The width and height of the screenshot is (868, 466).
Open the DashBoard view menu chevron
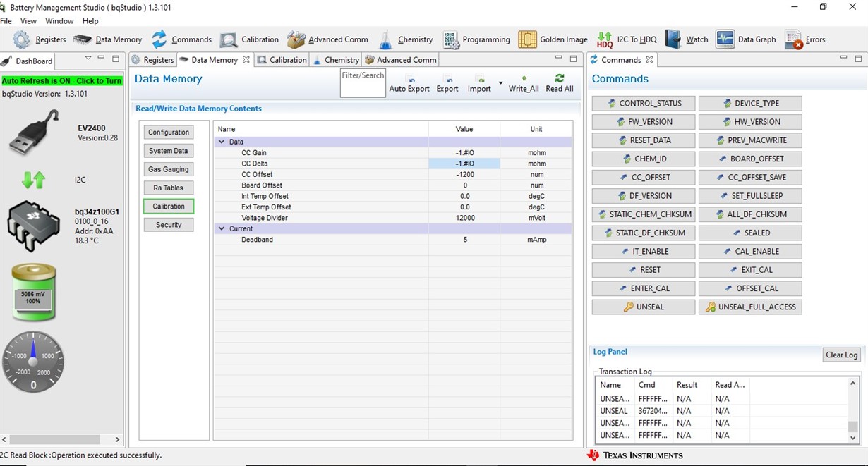[x=88, y=59]
